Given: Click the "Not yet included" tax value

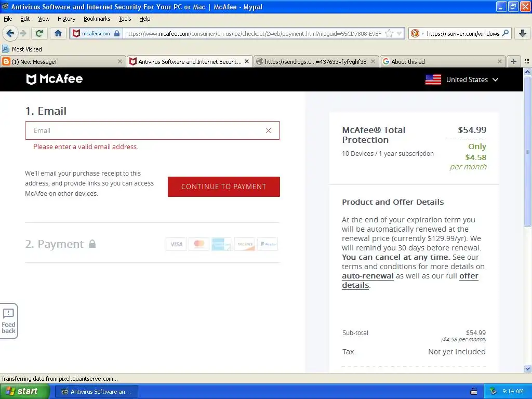Looking at the screenshot, I should [x=457, y=352].
